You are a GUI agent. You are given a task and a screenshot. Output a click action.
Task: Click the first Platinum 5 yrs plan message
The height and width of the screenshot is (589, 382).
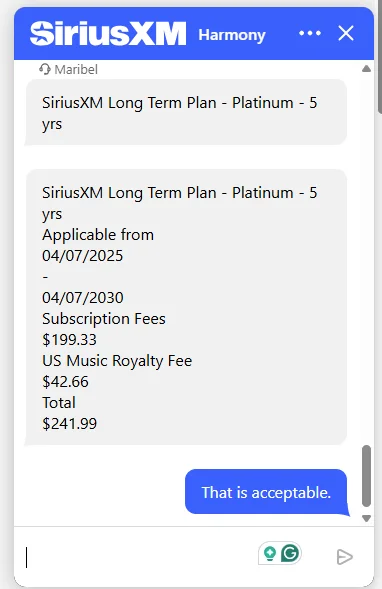pos(186,112)
